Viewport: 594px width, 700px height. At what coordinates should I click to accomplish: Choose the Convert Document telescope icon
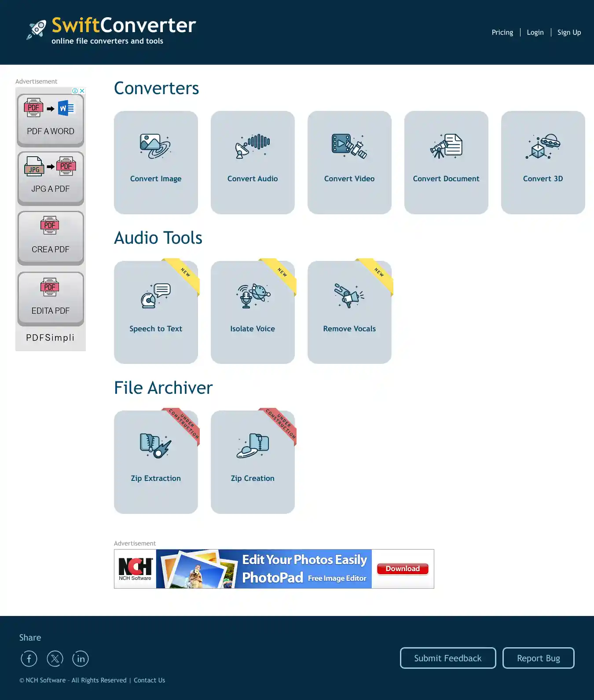click(x=446, y=146)
